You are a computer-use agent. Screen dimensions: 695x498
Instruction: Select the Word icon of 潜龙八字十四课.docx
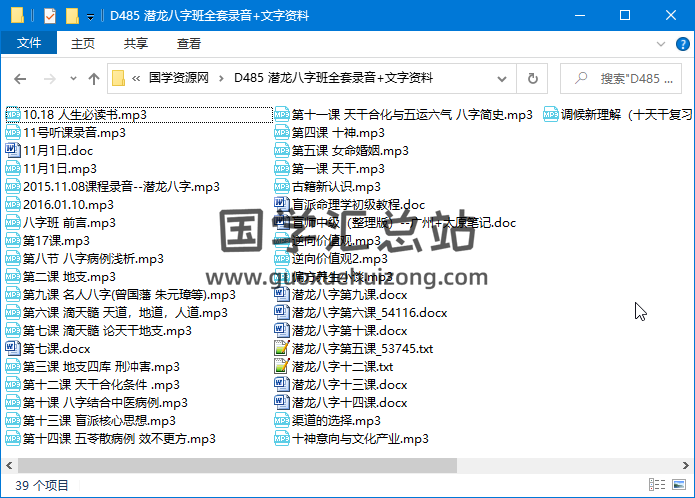(282, 402)
